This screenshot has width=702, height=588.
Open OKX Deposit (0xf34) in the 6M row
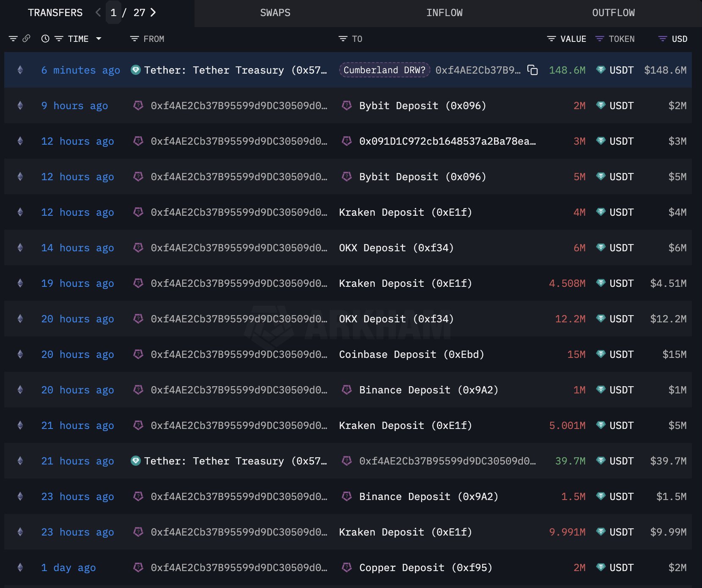pos(396,248)
